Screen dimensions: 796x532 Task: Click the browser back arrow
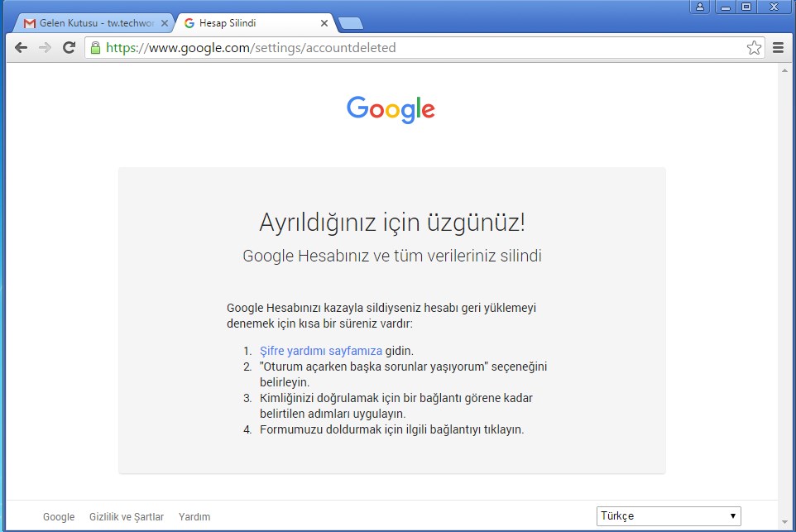point(21,48)
